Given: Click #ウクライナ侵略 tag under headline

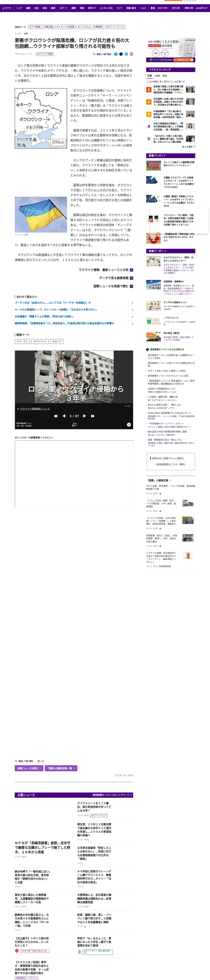Looking at the screenshot, I should 45,54.
